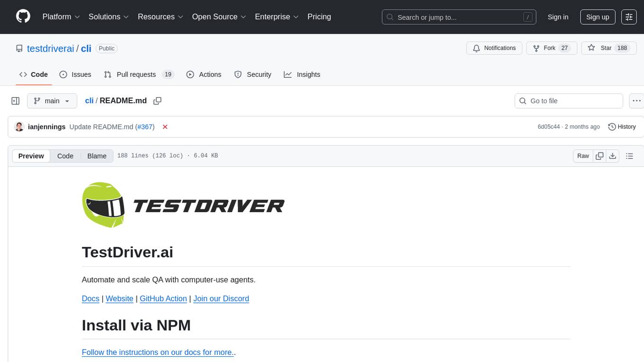This screenshot has width=644, height=362.
Task: Switch to Preview view
Action: click(31, 156)
